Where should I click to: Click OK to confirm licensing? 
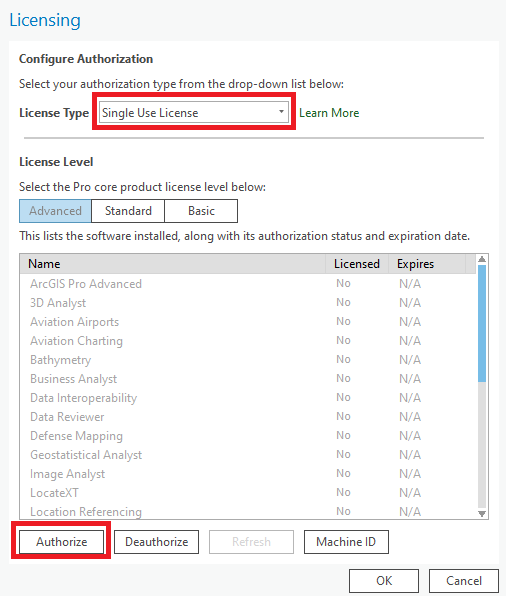[384, 580]
